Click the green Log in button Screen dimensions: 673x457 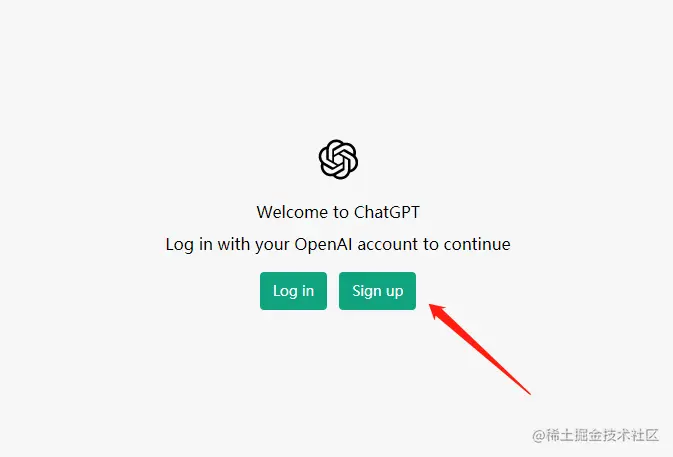click(293, 291)
